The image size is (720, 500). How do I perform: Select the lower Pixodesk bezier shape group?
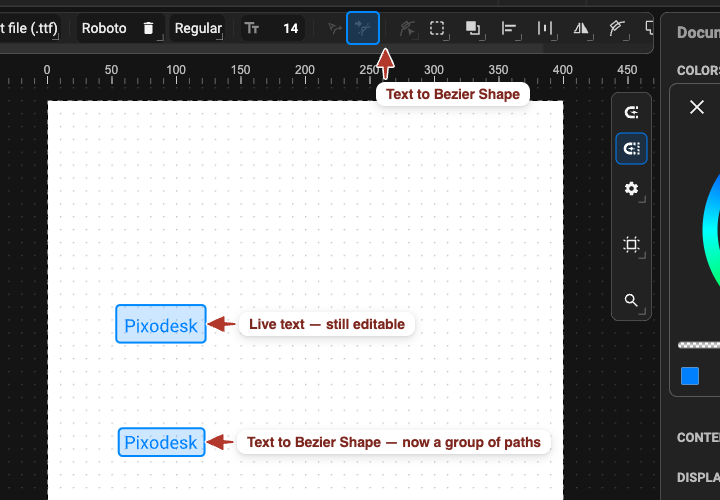coord(161,442)
